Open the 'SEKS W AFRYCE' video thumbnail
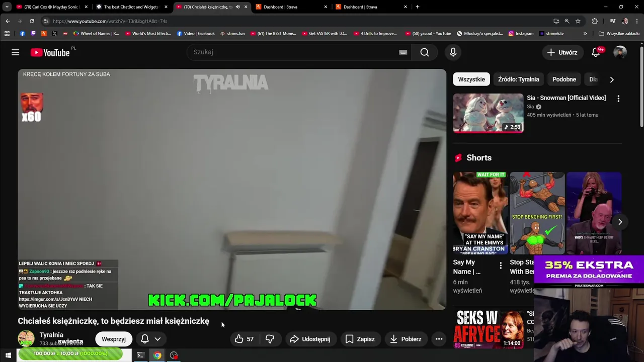The width and height of the screenshot is (644, 362). pyautogui.click(x=488, y=329)
